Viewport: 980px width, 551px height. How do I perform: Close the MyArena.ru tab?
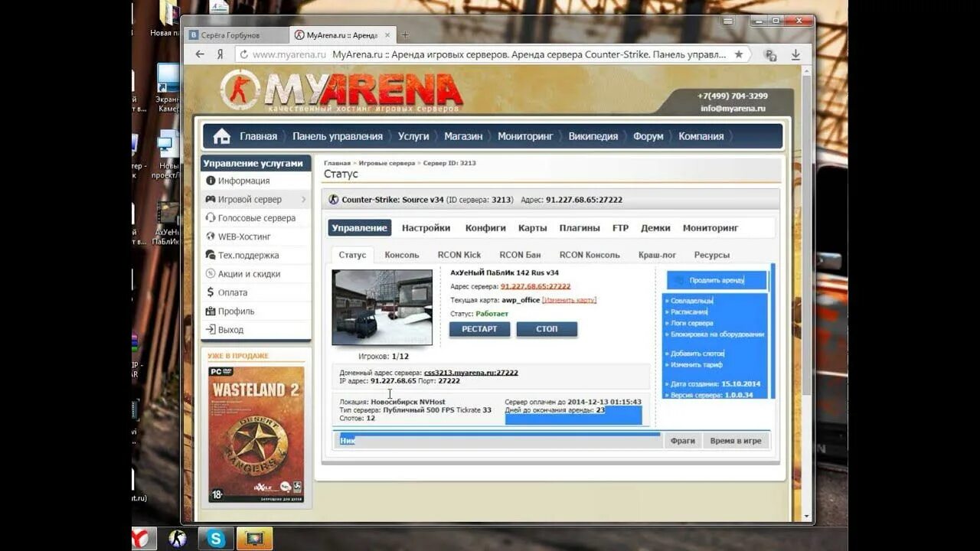click(x=387, y=35)
